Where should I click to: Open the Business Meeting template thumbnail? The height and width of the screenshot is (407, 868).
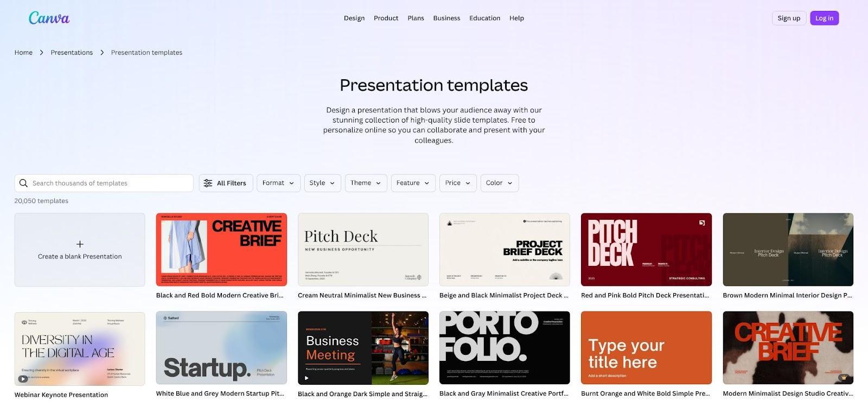coord(363,348)
